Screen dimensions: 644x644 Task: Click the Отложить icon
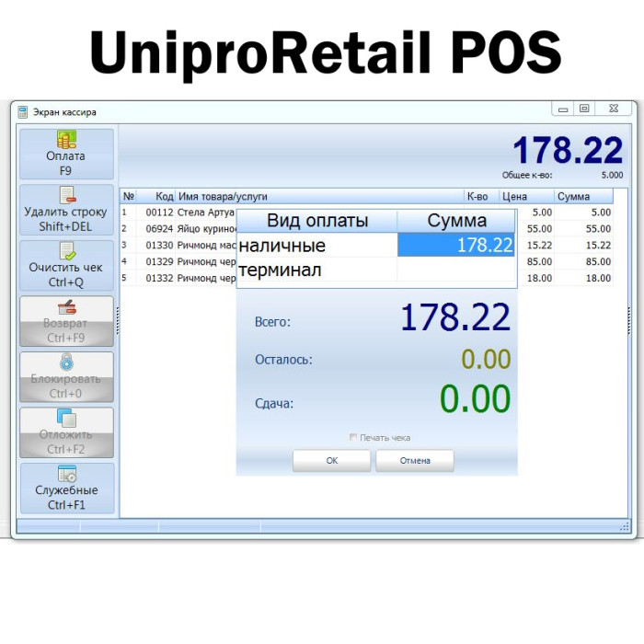(66, 419)
